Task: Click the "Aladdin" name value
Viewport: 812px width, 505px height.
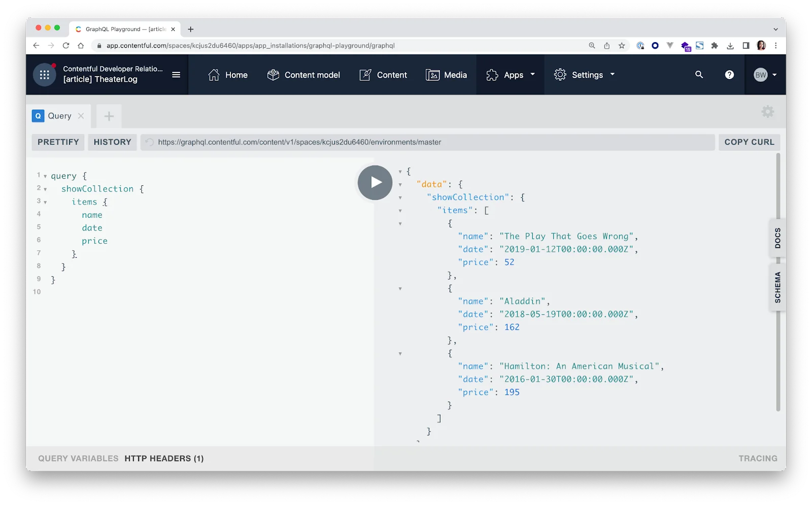Action: pos(522,301)
